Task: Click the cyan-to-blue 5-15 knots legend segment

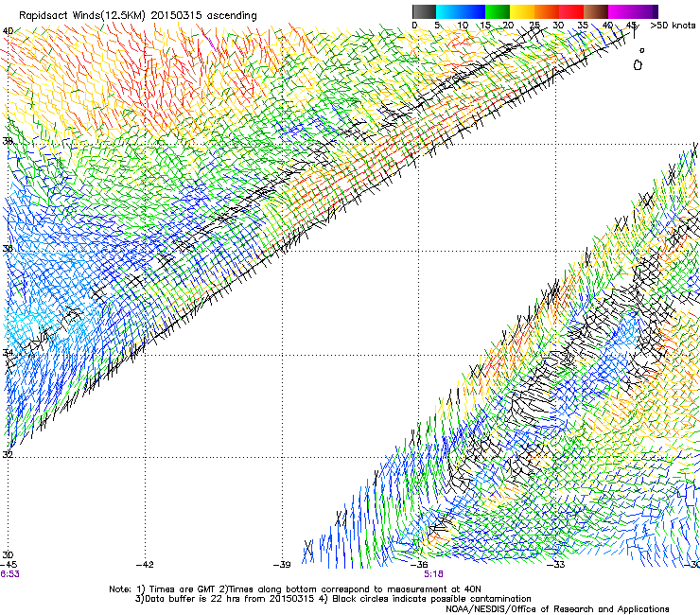Action: tap(461, 11)
